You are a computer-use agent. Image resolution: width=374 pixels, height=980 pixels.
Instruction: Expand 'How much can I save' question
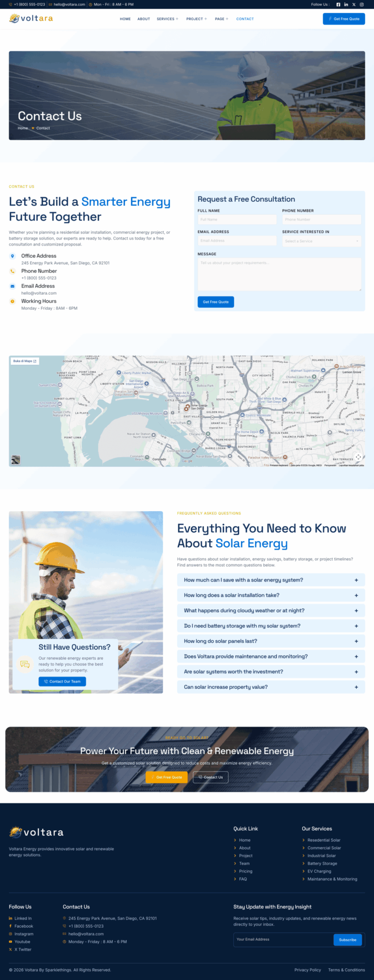(x=271, y=580)
